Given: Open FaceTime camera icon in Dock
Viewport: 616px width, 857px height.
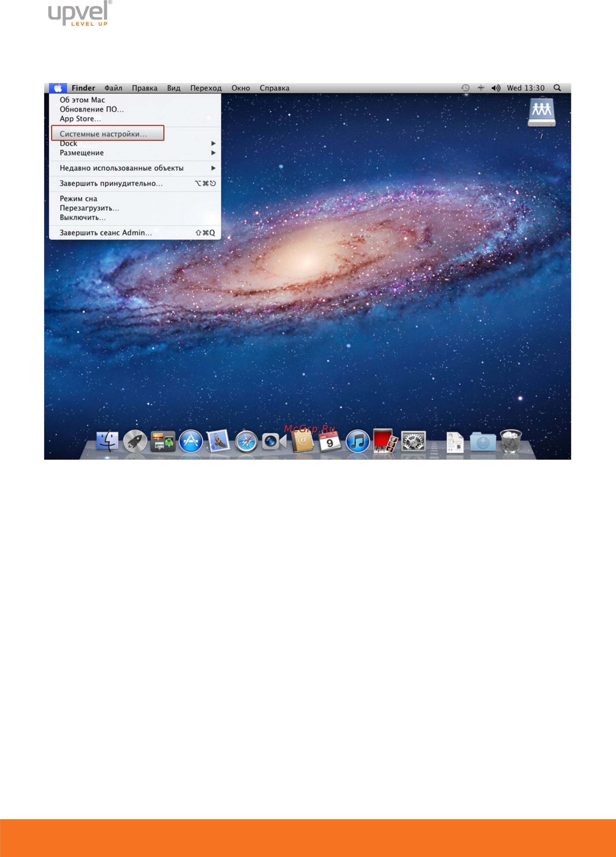Looking at the screenshot, I should 274,441.
